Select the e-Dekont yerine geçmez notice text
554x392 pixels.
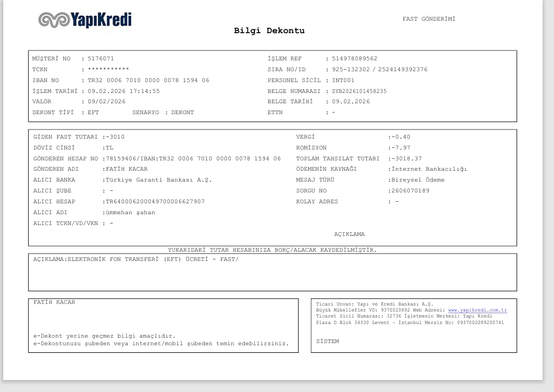point(104,336)
